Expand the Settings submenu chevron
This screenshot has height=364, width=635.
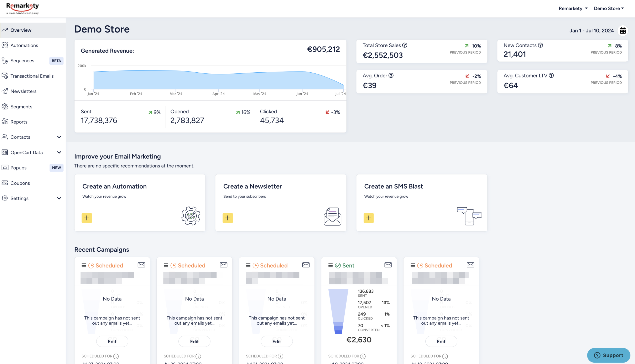click(59, 198)
